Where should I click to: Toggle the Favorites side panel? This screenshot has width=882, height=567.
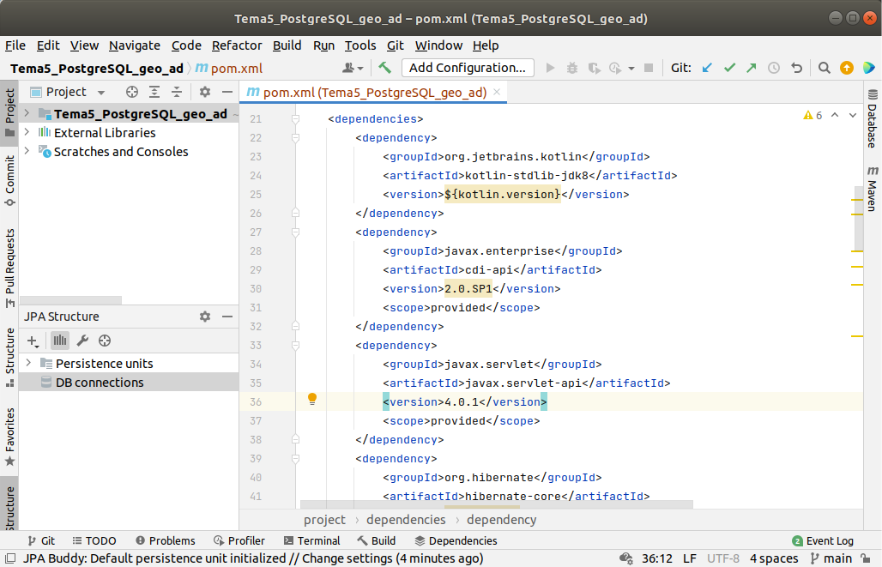point(10,437)
